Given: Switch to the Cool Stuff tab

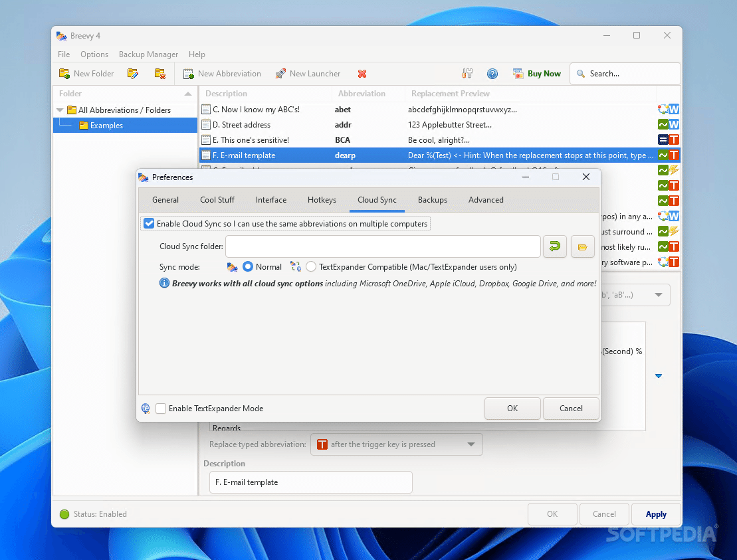Looking at the screenshot, I should coord(217,200).
